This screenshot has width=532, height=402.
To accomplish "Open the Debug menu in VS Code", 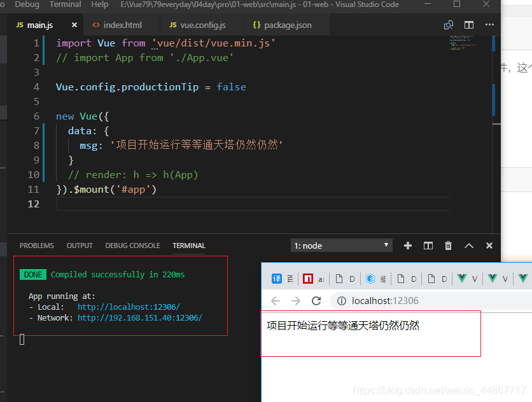I will (x=27, y=4).
